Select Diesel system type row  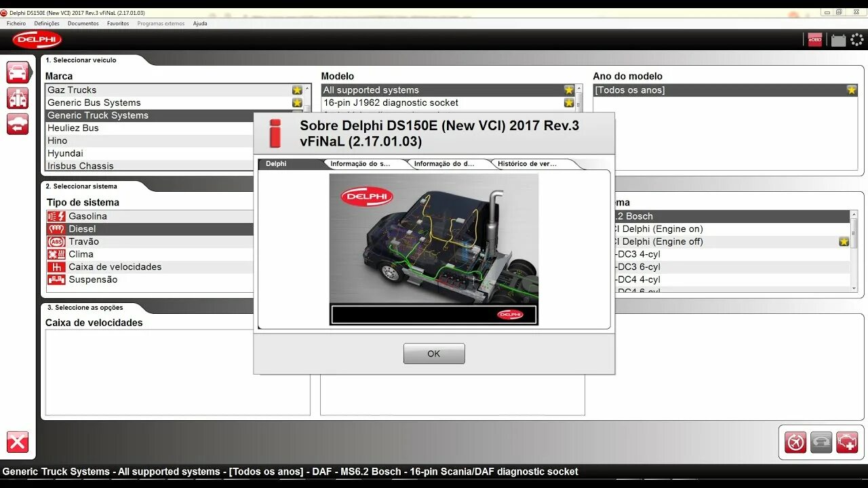149,229
